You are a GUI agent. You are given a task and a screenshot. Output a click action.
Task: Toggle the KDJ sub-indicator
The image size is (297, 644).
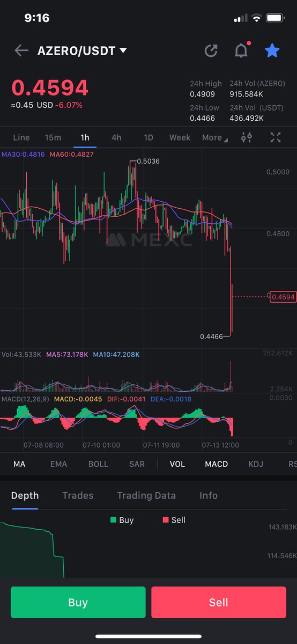coord(256,464)
